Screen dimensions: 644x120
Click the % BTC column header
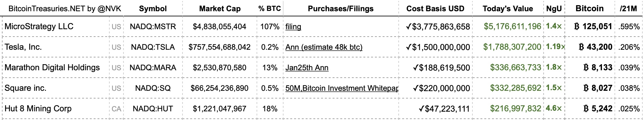[270, 9]
